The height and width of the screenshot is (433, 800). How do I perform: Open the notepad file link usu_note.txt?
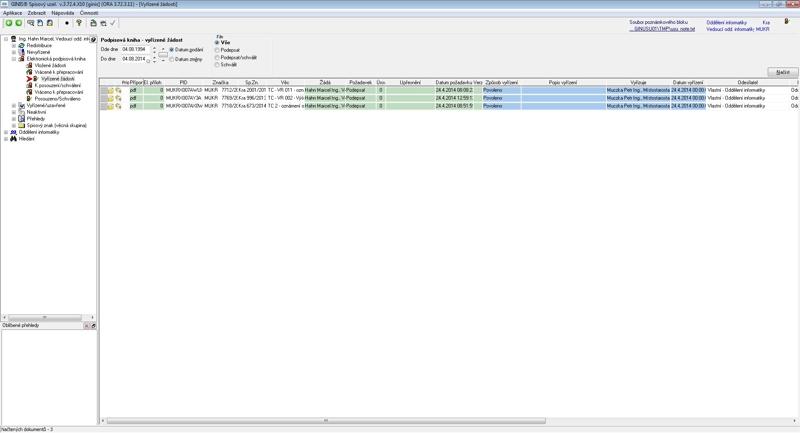click(x=661, y=29)
